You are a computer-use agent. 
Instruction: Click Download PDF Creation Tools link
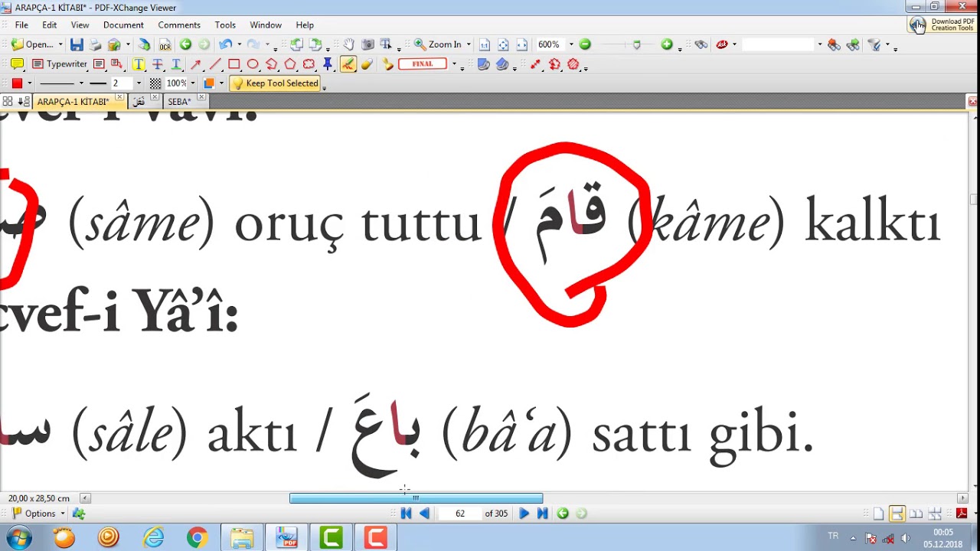pos(943,24)
